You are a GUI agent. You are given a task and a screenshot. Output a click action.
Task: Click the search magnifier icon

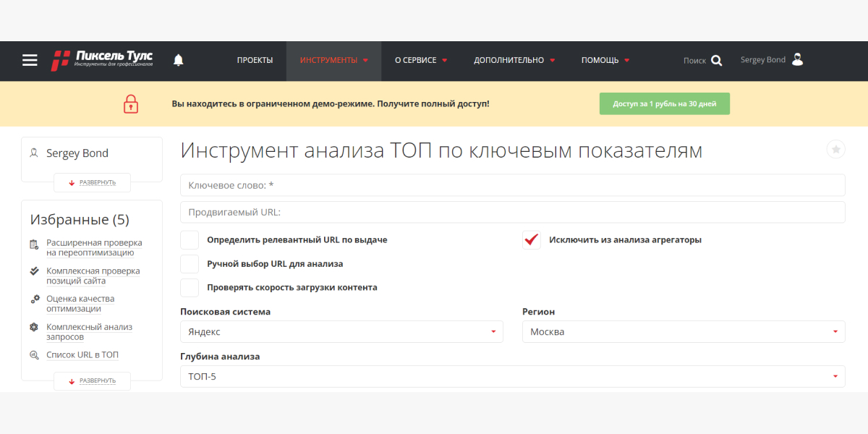716,60
